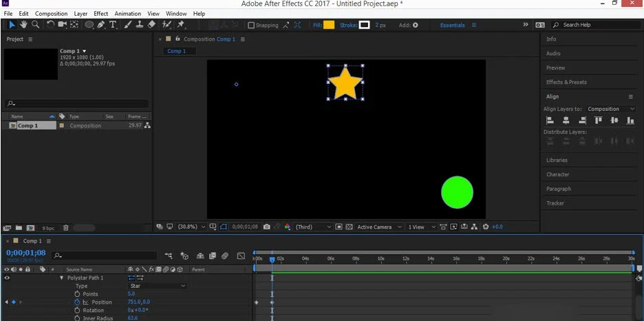Viewport: 644px width, 321px height.
Task: Open the Effects & Presets panel
Action: pos(566,82)
